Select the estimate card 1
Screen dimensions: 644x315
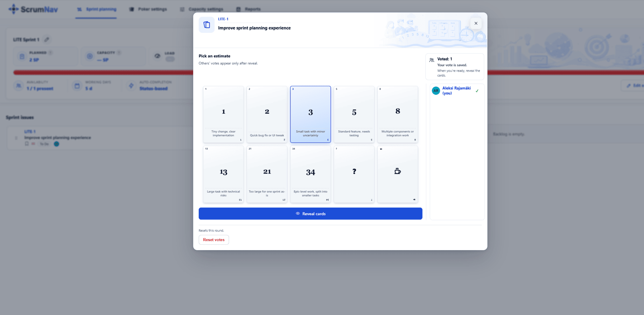tap(223, 114)
